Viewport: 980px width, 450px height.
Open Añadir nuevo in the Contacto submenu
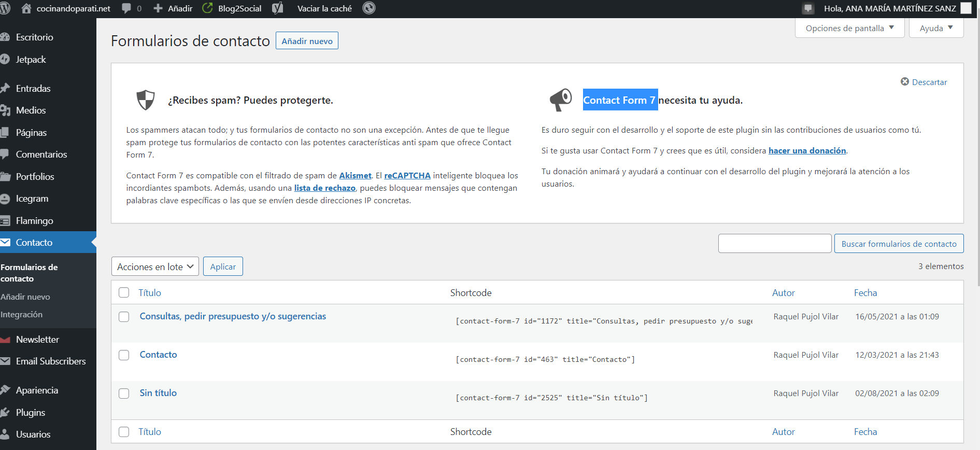pyautogui.click(x=25, y=297)
